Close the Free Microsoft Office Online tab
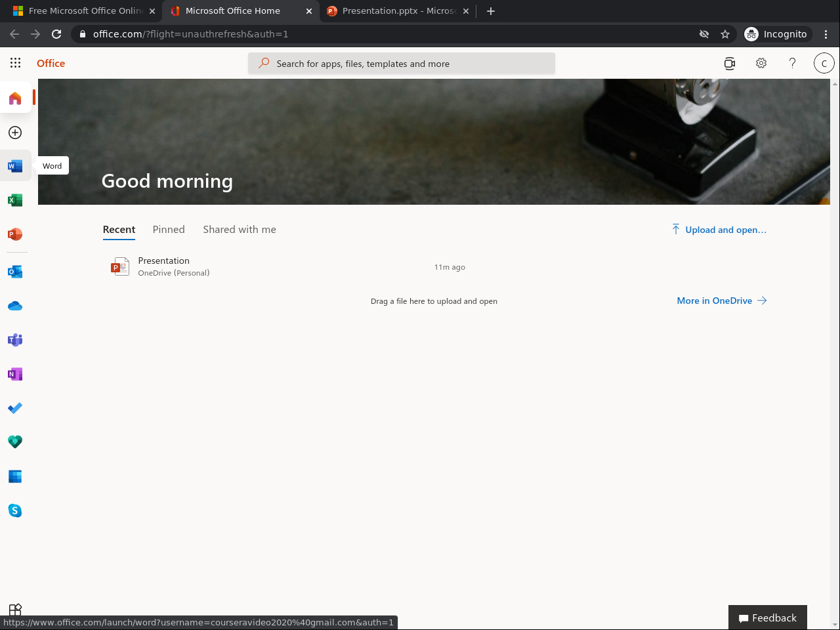 (152, 11)
